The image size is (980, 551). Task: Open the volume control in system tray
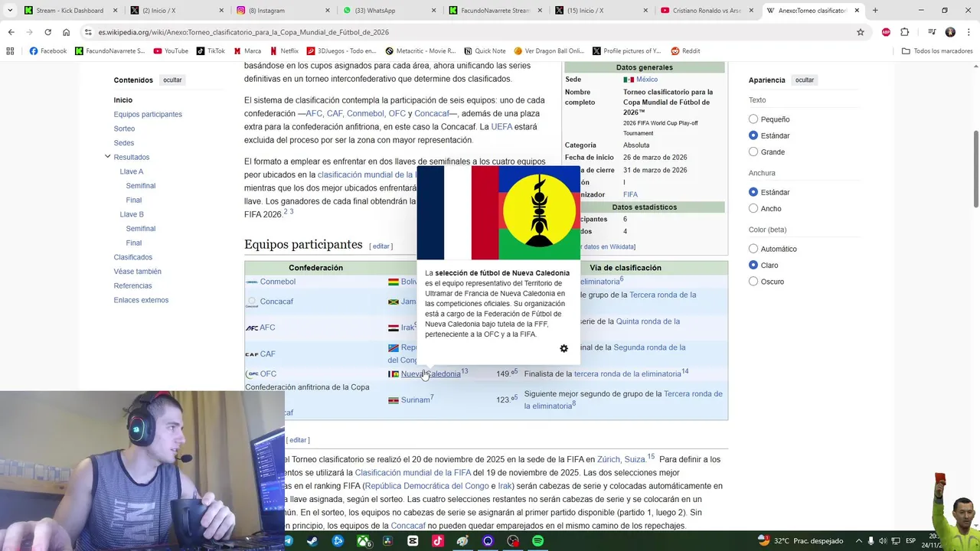point(882,541)
